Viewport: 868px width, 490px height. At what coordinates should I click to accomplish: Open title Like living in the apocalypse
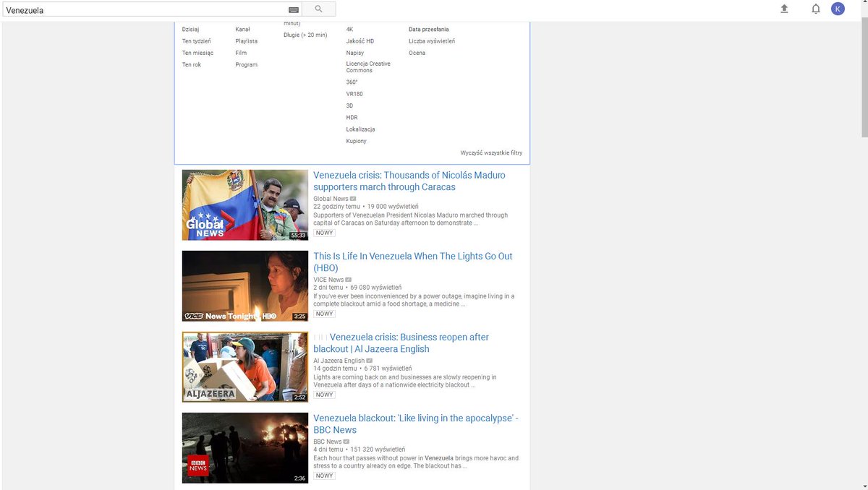[416, 424]
